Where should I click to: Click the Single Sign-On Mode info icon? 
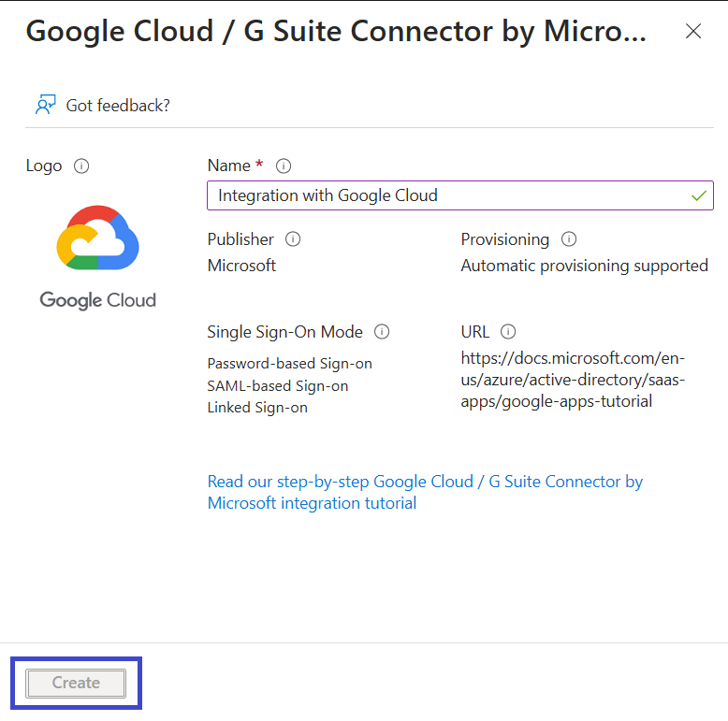tap(382, 332)
